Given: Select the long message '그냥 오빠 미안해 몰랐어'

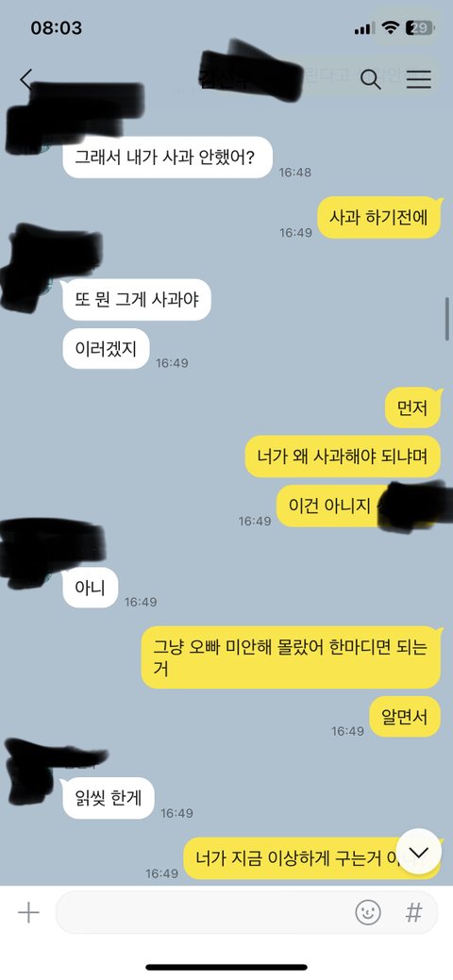Looking at the screenshot, I should pos(291,657).
